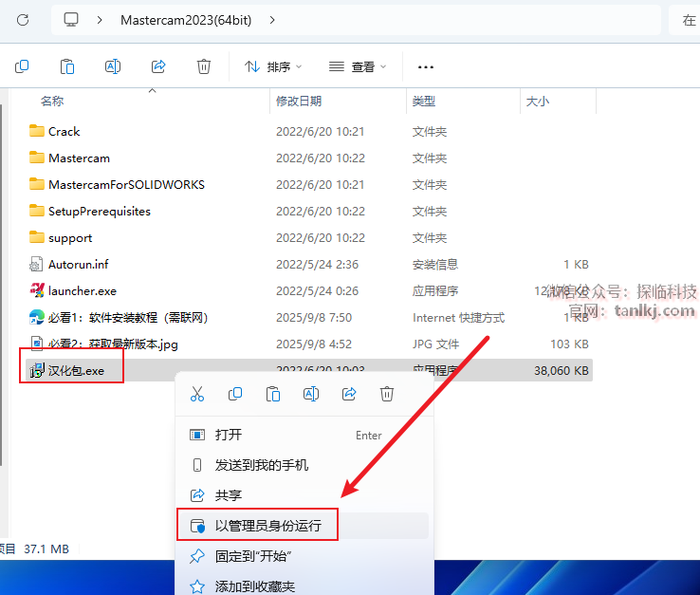Click the 修改日期 column header
Image resolution: width=700 pixels, height=595 pixels.
(299, 101)
